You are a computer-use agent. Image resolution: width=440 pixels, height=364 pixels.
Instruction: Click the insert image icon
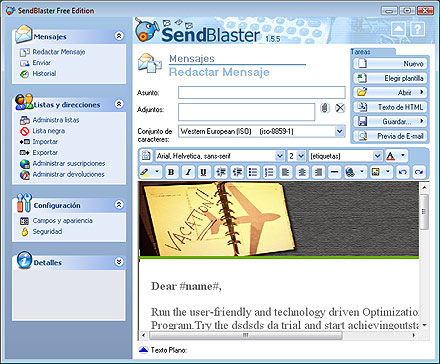[376, 172]
